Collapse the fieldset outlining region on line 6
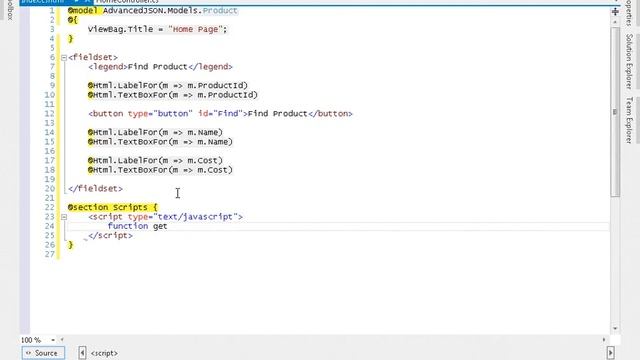Image resolution: width=640 pixels, height=360 pixels. pyautogui.click(x=64, y=58)
